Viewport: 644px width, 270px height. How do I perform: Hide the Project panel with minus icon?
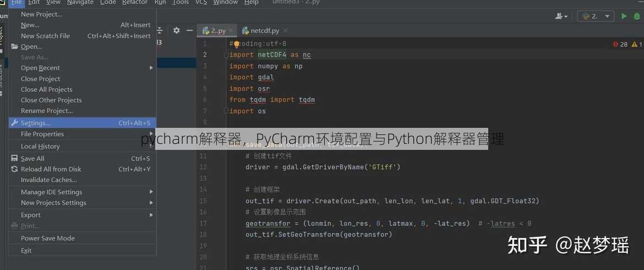(x=189, y=30)
